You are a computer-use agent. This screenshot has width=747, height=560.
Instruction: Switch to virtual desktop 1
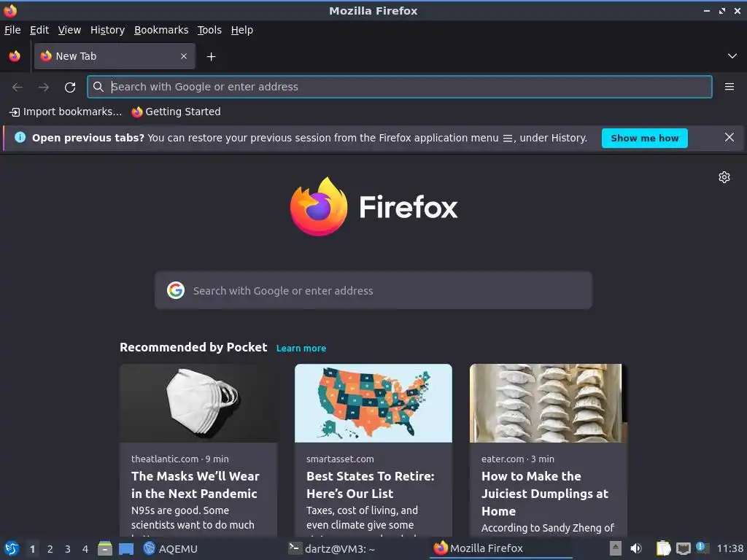click(x=32, y=549)
